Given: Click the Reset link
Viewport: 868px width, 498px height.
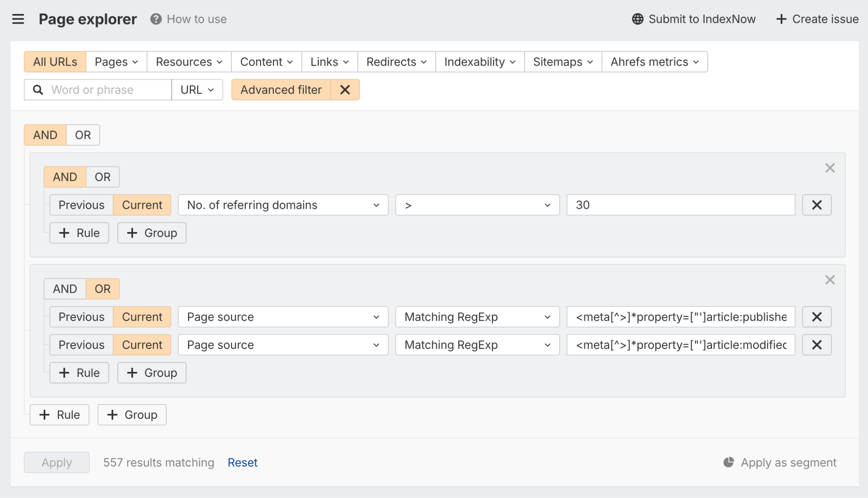Looking at the screenshot, I should coord(242,462).
